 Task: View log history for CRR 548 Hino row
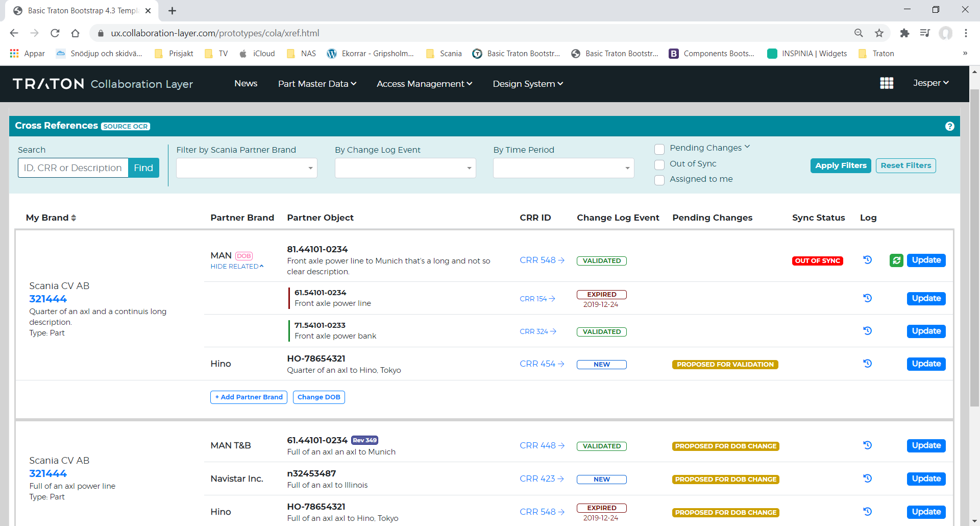(867, 512)
